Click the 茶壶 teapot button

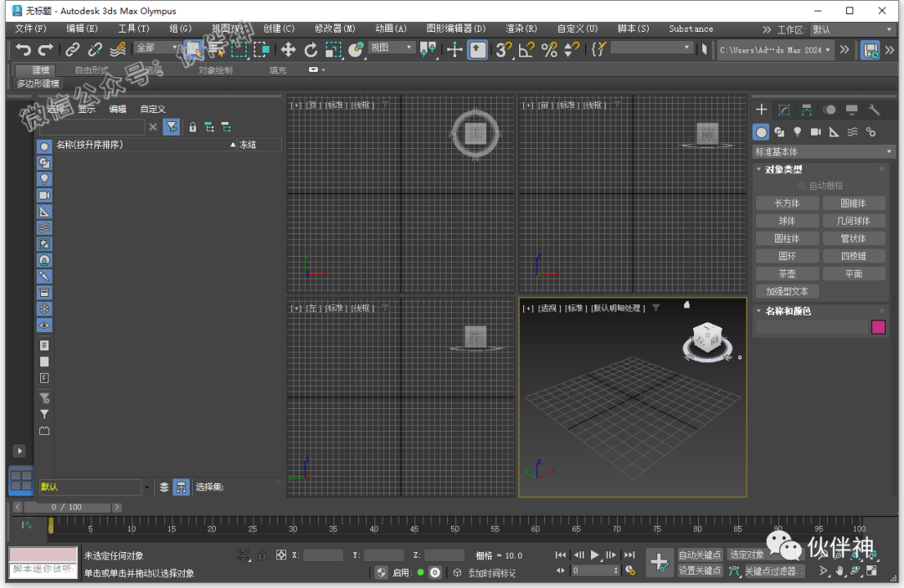tap(787, 274)
